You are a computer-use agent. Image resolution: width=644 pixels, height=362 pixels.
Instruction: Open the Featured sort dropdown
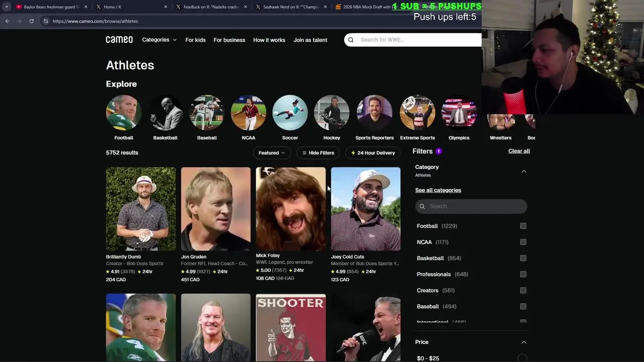click(272, 153)
